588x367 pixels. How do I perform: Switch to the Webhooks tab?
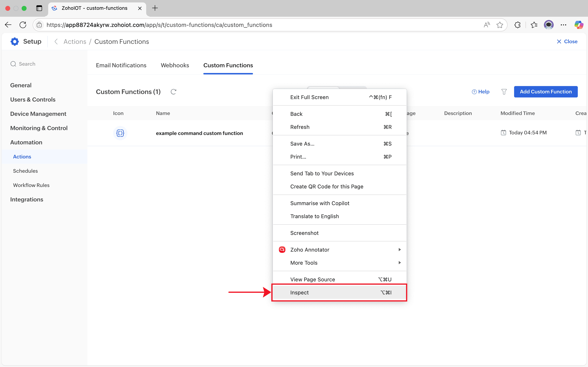coord(175,65)
